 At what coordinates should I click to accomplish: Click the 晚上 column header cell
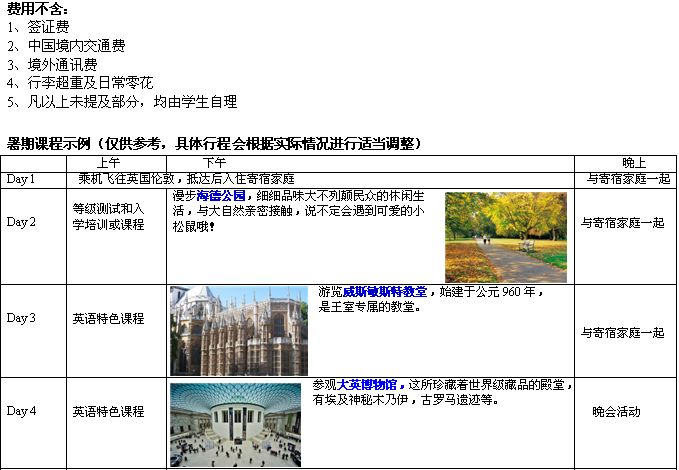(x=633, y=162)
